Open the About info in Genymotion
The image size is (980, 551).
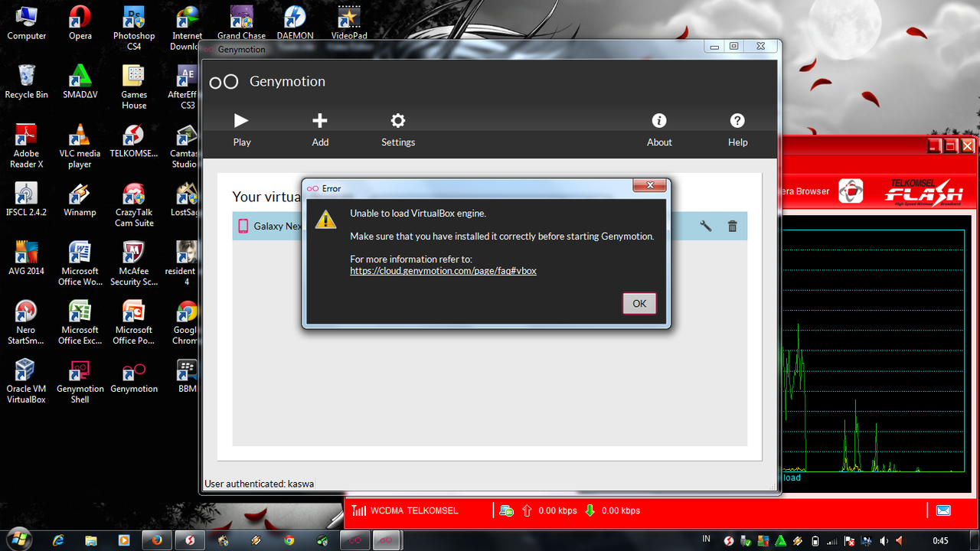click(x=659, y=121)
